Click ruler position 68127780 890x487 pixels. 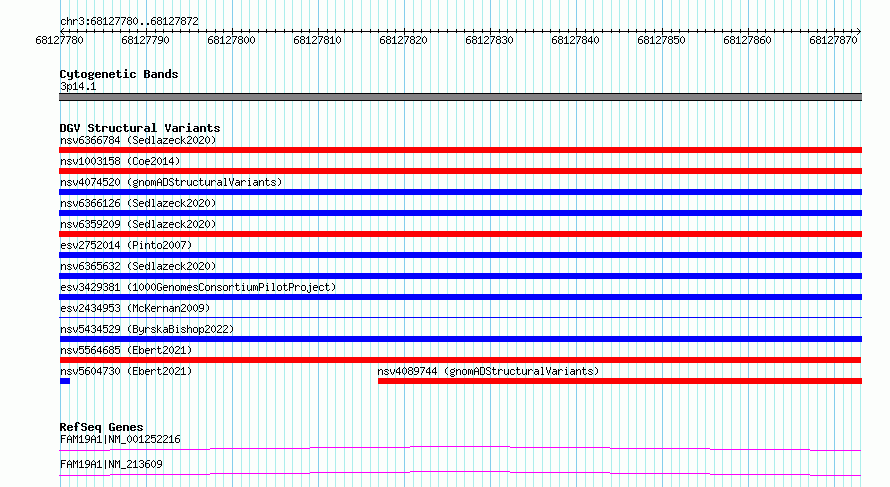coord(60,40)
